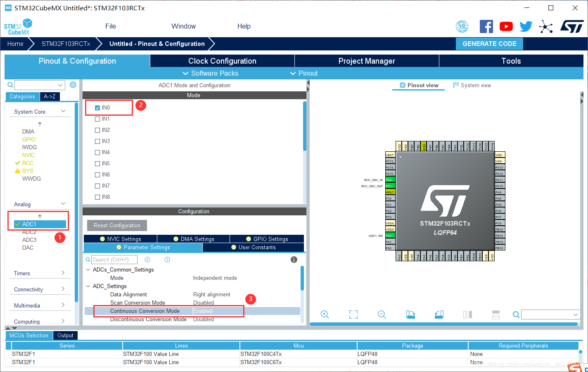Open the ST Twitter icon
The height and width of the screenshot is (372, 588).
pyautogui.click(x=526, y=26)
